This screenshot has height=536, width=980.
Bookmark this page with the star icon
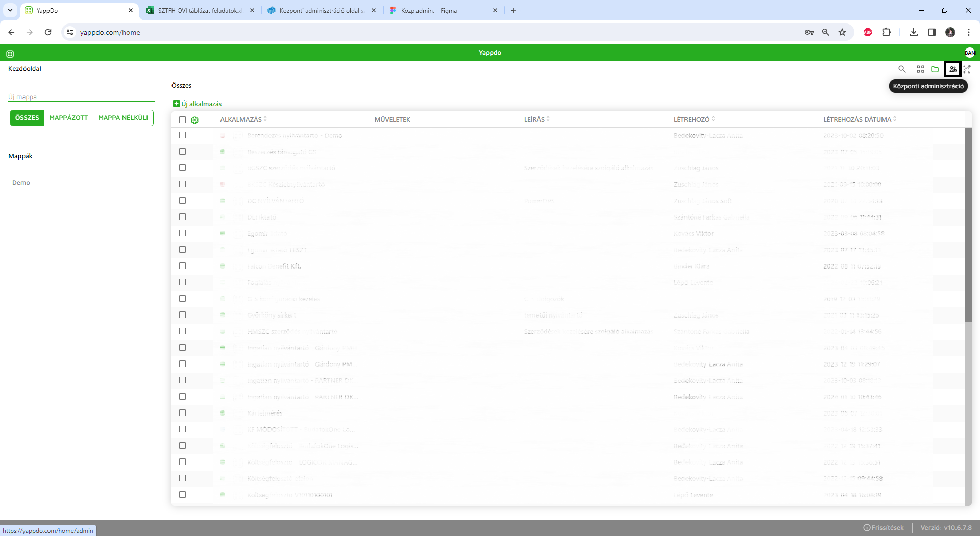point(842,32)
